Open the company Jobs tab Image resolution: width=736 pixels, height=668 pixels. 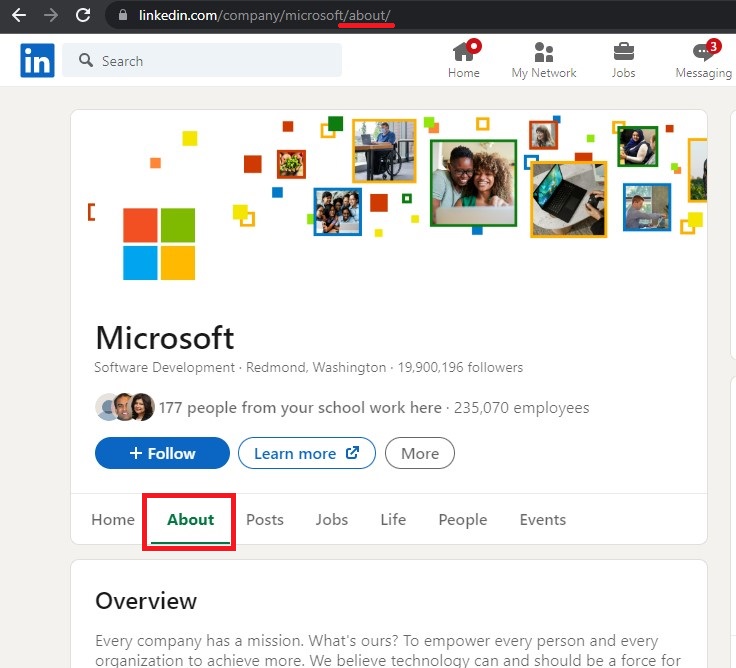click(x=331, y=519)
